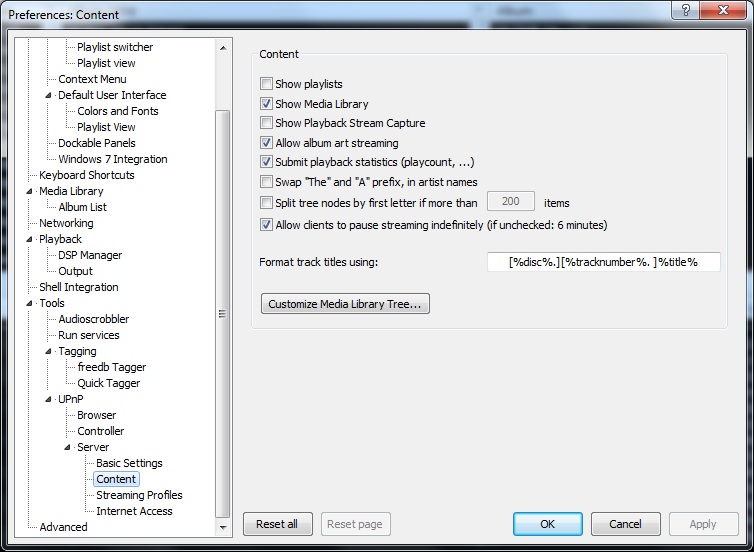Uncheck Show Media Library option

click(x=267, y=104)
